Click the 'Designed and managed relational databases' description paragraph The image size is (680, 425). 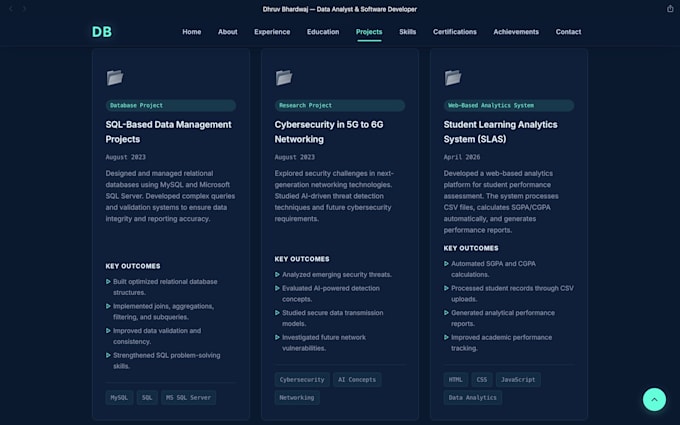(170, 196)
